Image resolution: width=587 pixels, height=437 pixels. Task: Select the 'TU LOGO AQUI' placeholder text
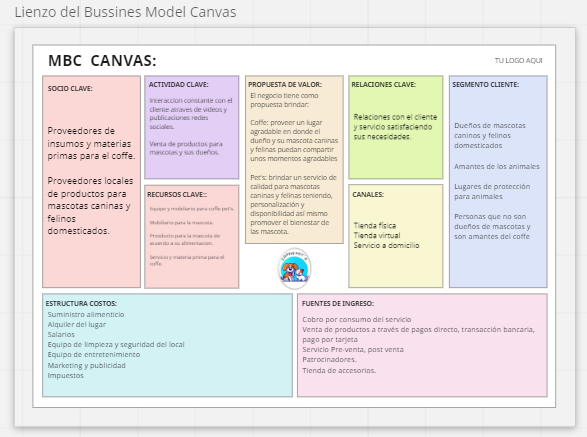(518, 60)
